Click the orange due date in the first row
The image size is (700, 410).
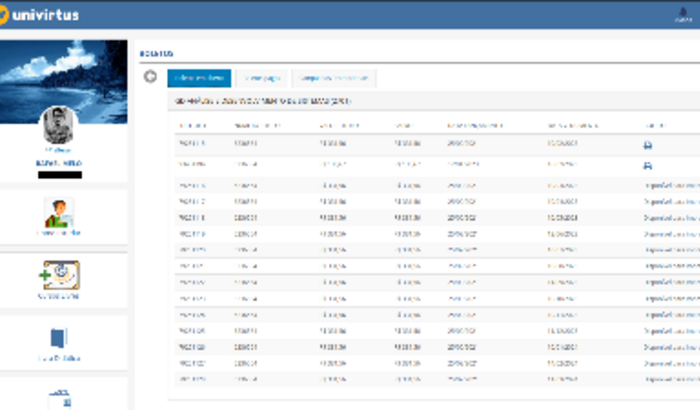pyautogui.click(x=561, y=144)
